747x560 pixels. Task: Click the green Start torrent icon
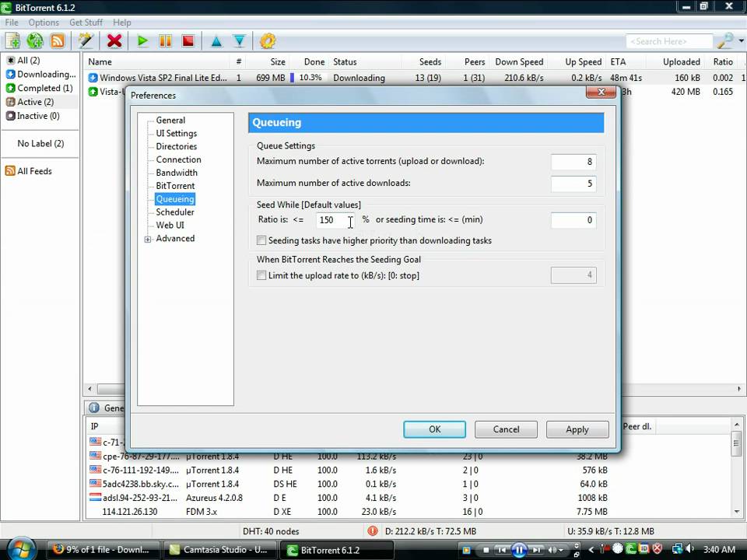coord(142,41)
